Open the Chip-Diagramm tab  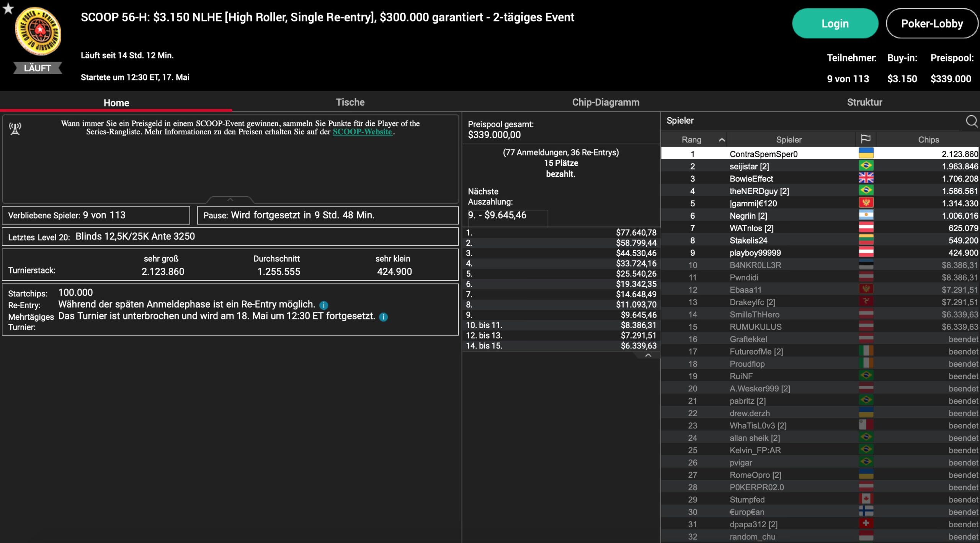tap(605, 102)
